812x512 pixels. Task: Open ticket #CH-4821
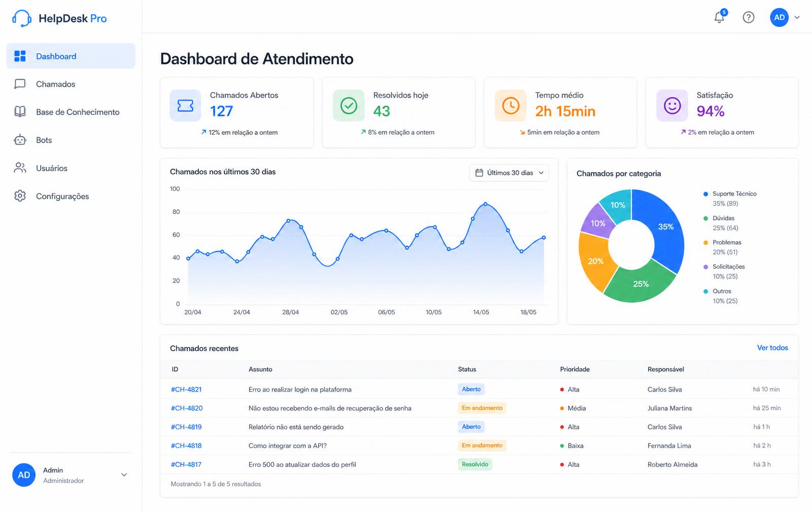coord(186,390)
